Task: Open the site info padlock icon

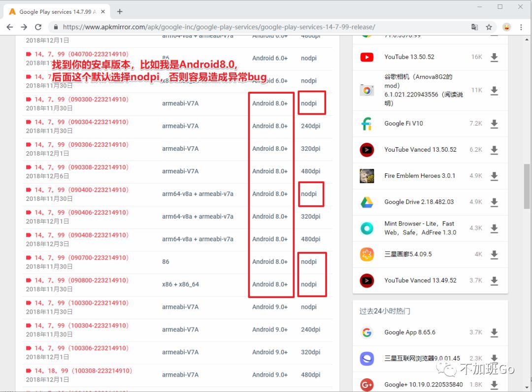Action: (x=56, y=27)
